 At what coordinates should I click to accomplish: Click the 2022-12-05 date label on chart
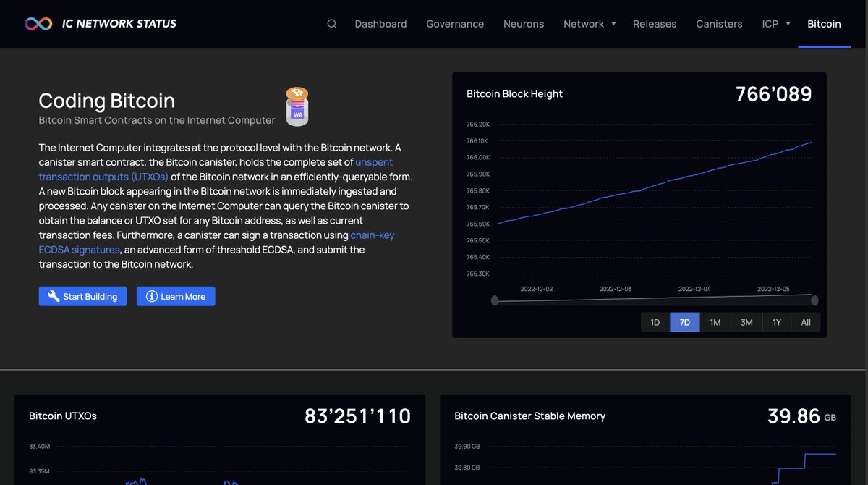pos(773,289)
